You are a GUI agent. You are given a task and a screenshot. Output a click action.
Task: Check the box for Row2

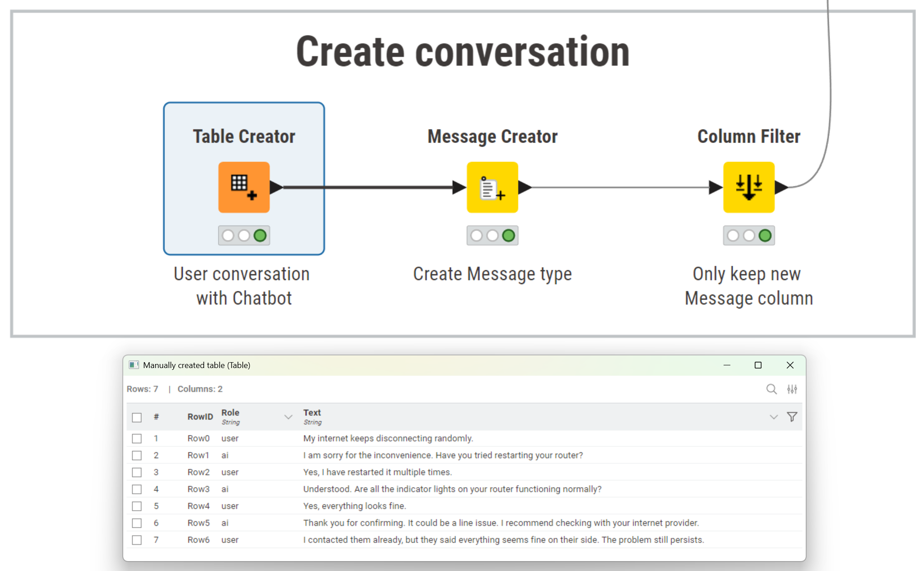(137, 472)
